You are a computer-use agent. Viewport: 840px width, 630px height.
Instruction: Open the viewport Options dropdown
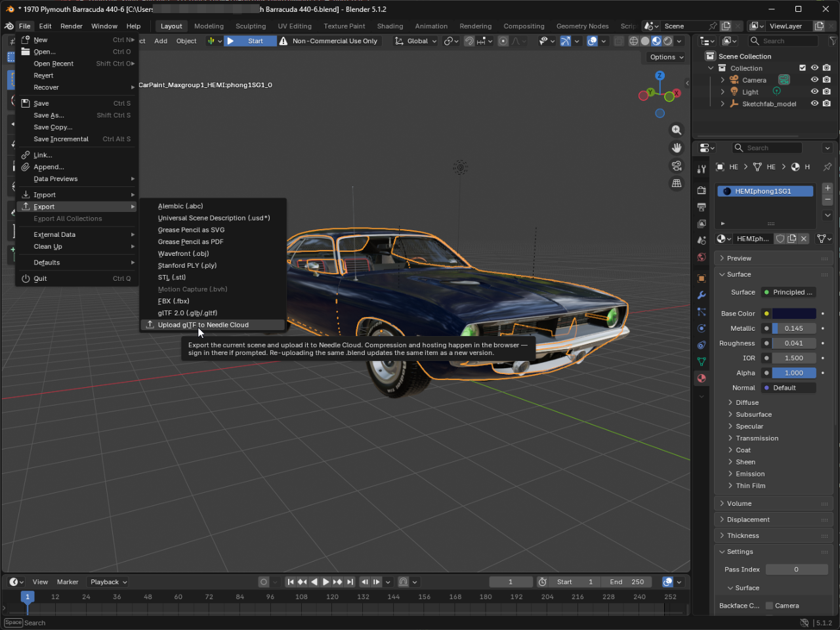click(667, 57)
